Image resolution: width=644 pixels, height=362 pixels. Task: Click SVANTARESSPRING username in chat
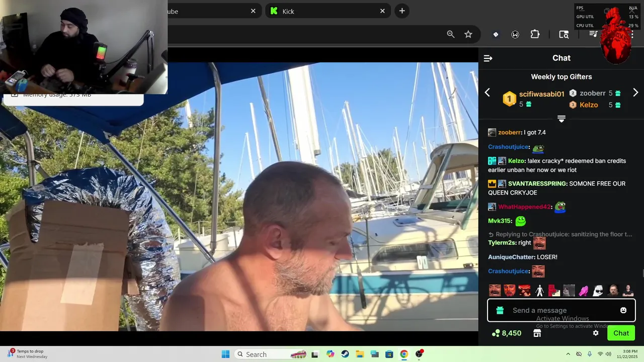[537, 184]
